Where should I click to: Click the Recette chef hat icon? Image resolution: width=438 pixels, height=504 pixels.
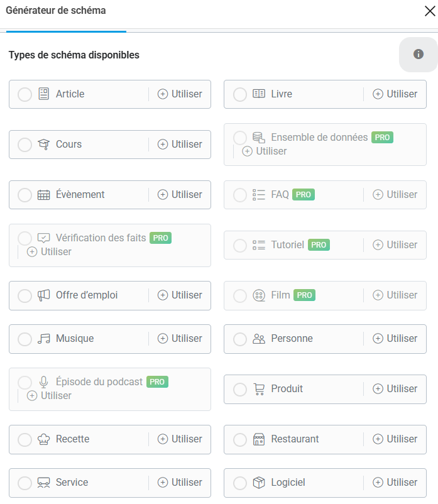pyautogui.click(x=43, y=439)
